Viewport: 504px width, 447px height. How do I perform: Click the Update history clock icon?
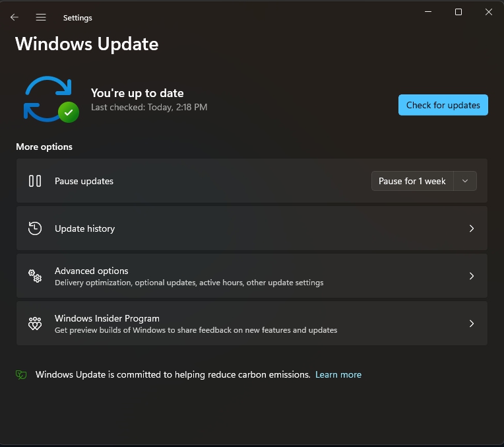(35, 228)
